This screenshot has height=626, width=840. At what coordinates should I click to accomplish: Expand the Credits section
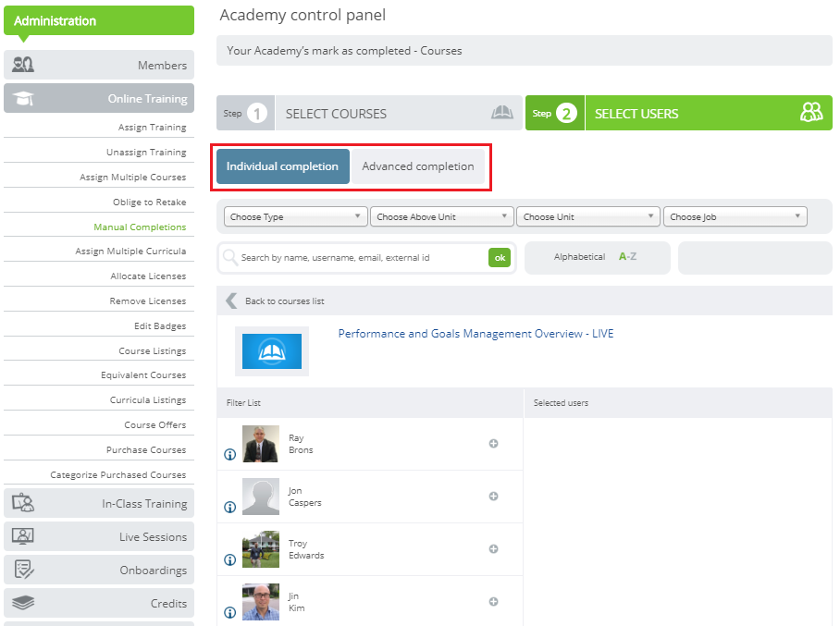(x=99, y=603)
